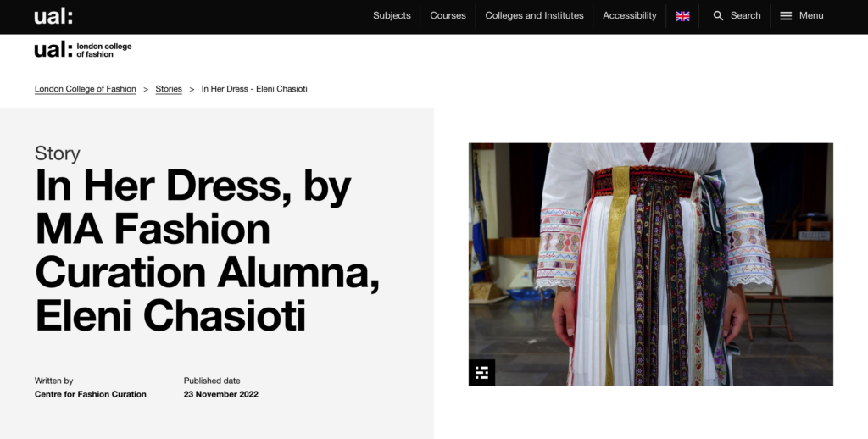Click the ual: logo in the black header
Screen dimensions: 868x439
pos(53,16)
